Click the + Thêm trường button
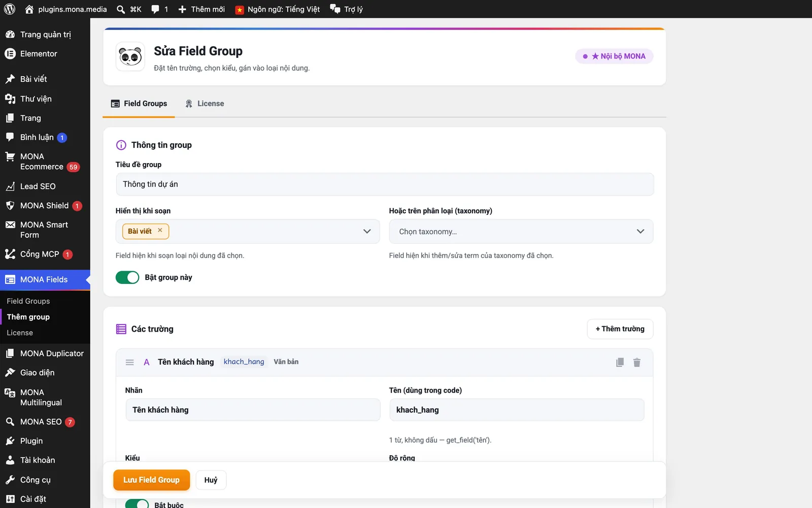Viewport: 812px width, 508px height. pos(620,329)
